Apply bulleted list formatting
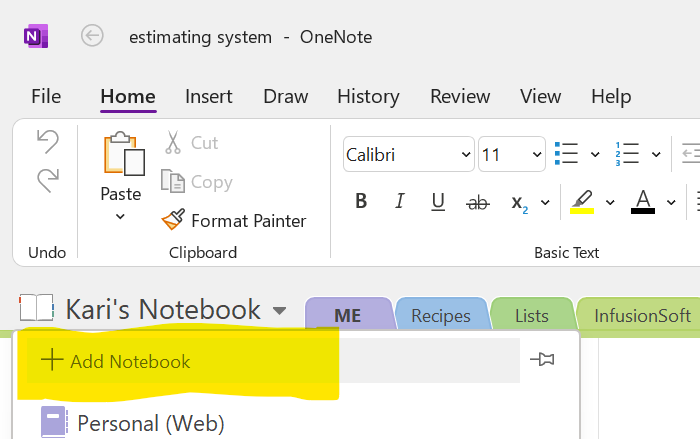 (567, 154)
